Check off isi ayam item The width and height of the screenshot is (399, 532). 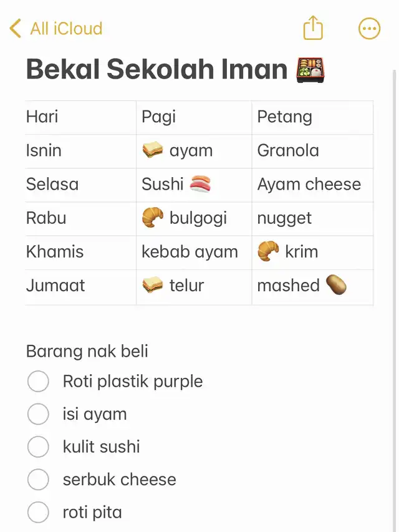(x=38, y=414)
